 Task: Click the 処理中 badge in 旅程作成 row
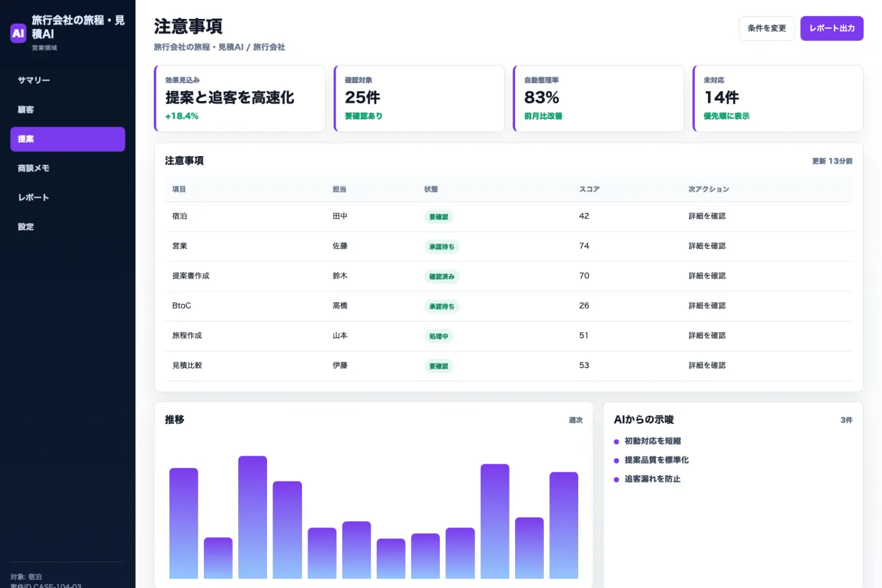coord(439,336)
